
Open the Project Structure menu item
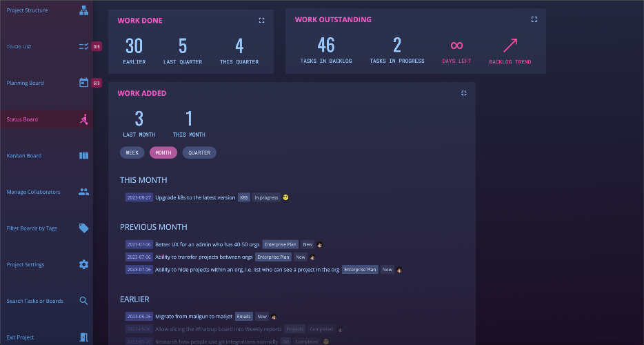pos(27,10)
